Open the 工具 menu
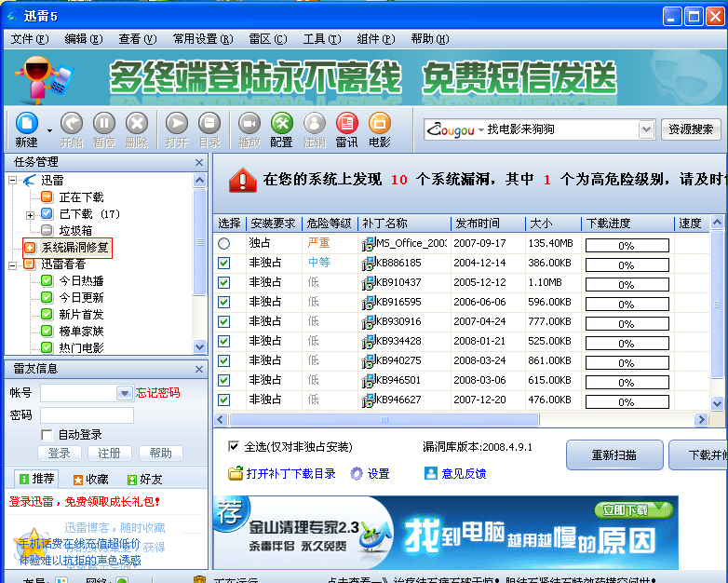 [320, 39]
